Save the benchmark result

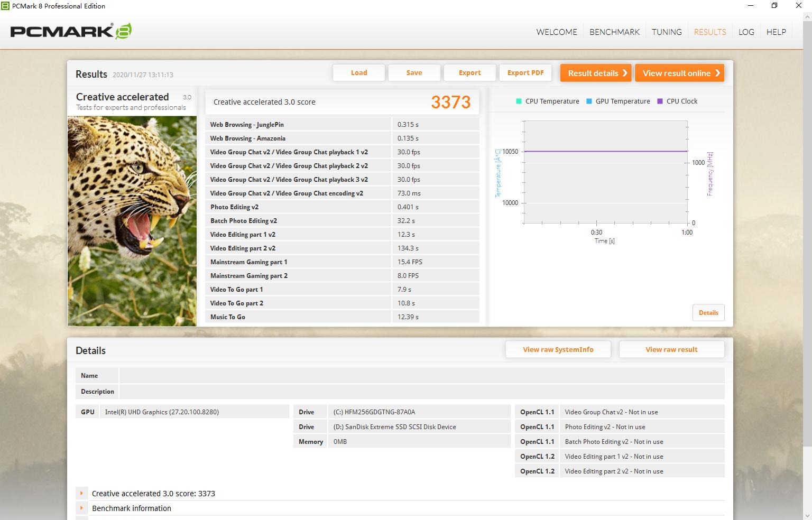414,73
